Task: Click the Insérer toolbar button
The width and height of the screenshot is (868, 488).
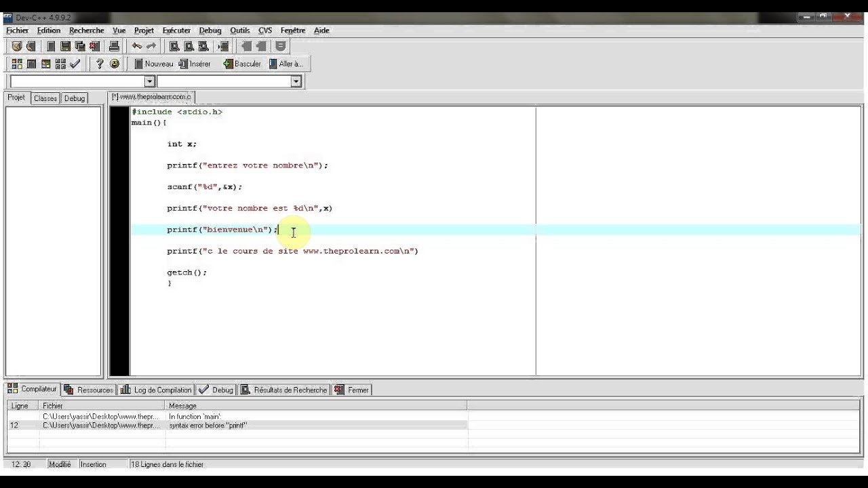Action: point(195,64)
